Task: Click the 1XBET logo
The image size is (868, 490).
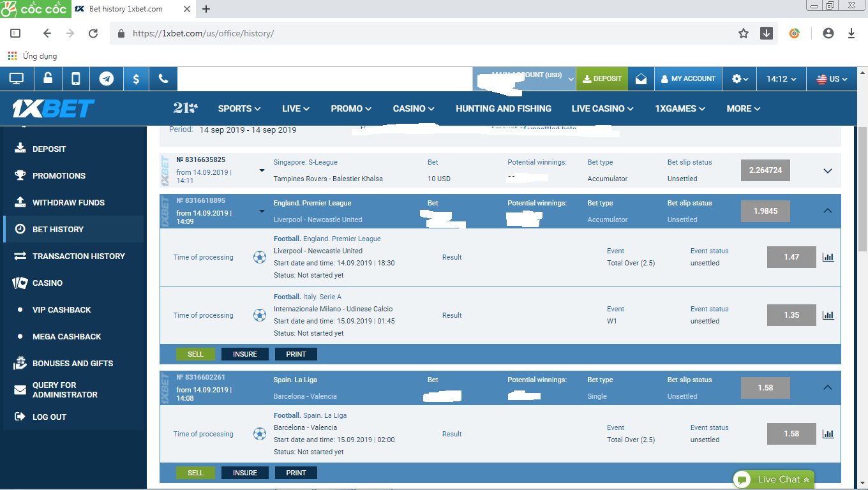Action: [54, 108]
